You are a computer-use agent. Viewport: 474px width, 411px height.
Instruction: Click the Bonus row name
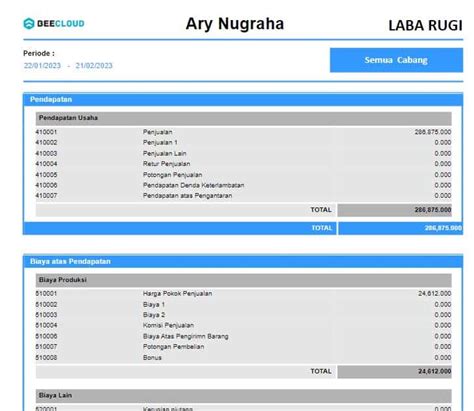pyautogui.click(x=152, y=358)
